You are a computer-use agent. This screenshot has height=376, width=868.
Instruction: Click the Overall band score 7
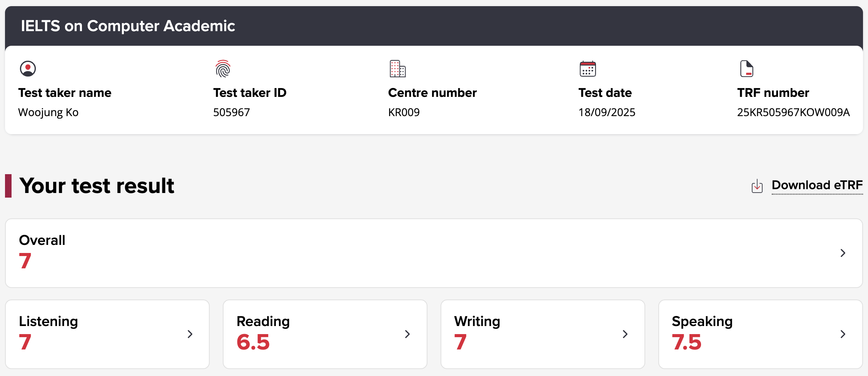pos(25,261)
